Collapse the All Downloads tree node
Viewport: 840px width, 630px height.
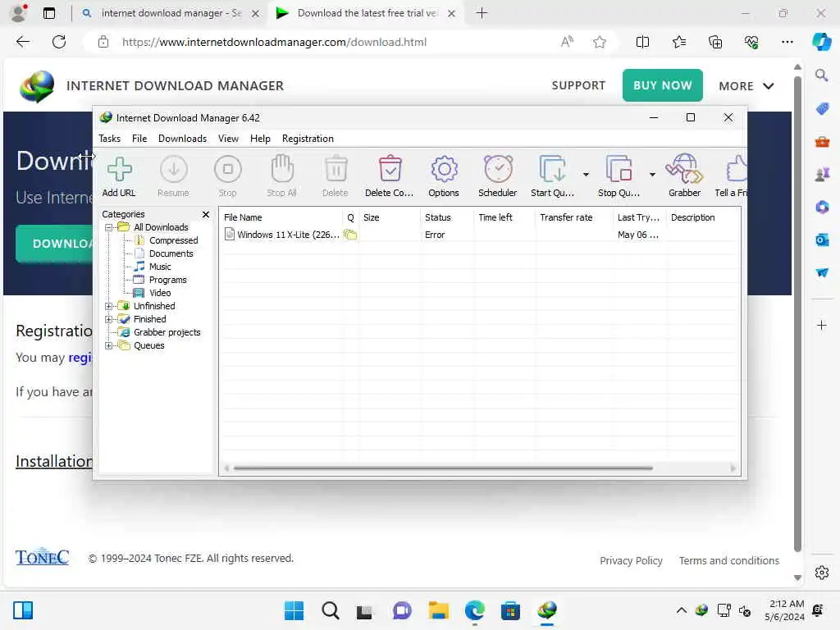point(109,227)
